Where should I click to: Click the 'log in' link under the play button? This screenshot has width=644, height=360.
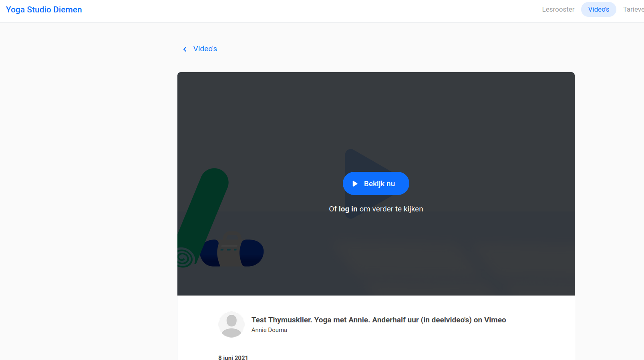click(x=348, y=209)
